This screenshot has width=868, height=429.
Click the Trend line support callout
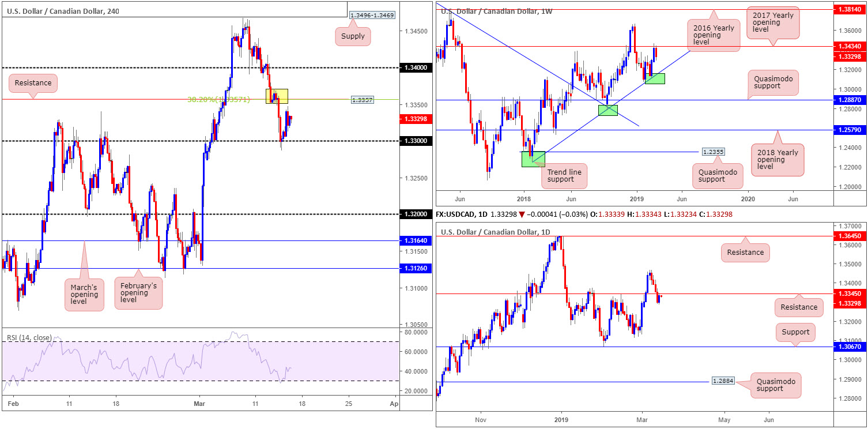click(x=564, y=175)
